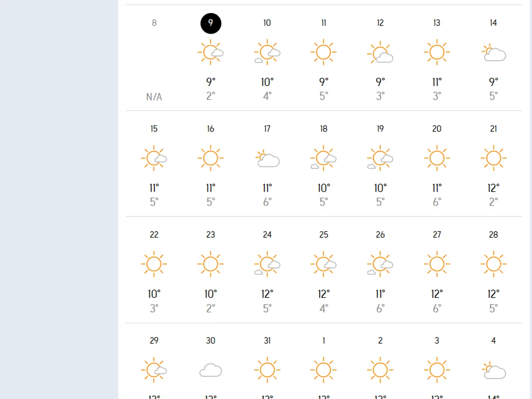The width and height of the screenshot is (532, 399).
Task: Click the sun-and-cloud icon for day 12
Action: pos(380,53)
